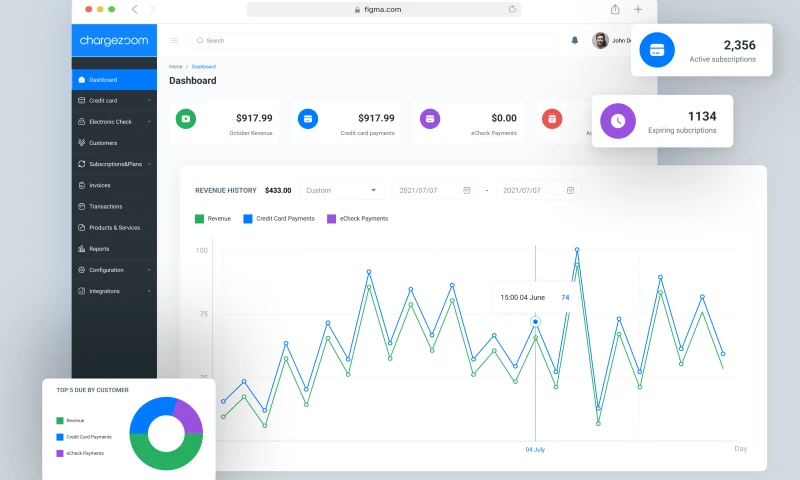Expand the Credit card submenu chevron
The image size is (800, 480).
149,100
